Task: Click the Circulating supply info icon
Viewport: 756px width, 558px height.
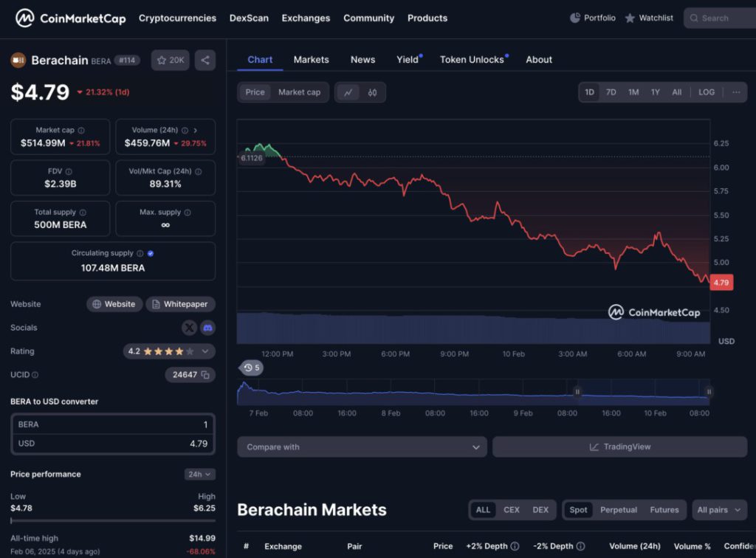Action: [140, 253]
